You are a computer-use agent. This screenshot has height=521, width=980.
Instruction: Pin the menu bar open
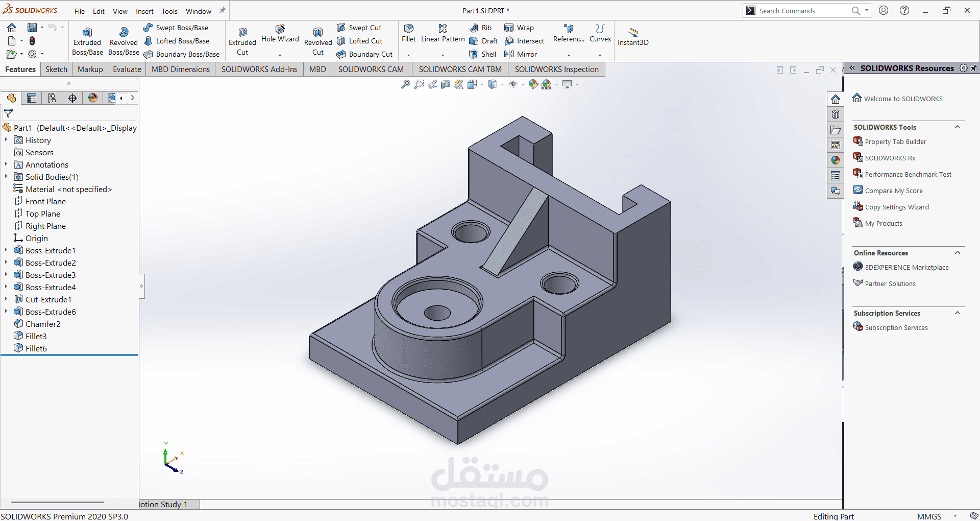(223, 10)
